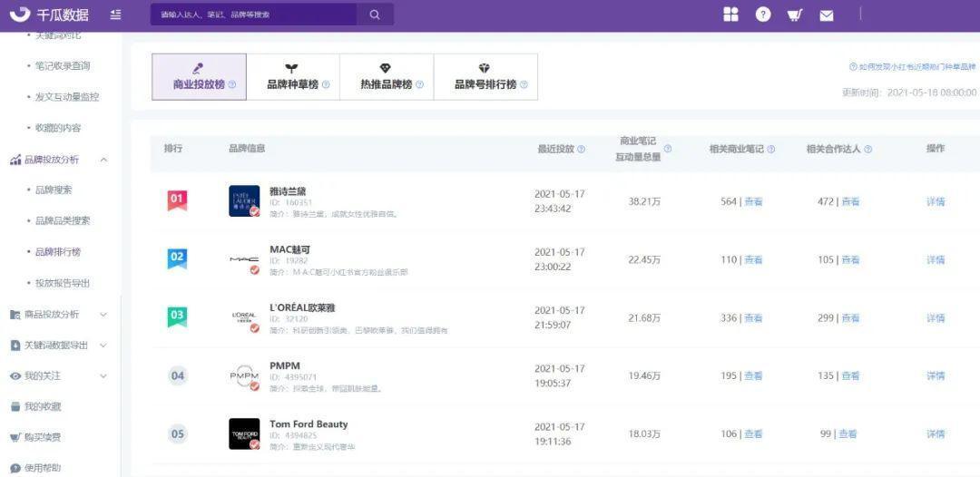
Task: Click help icon next to 品牌号排行榜
Action: [524, 85]
